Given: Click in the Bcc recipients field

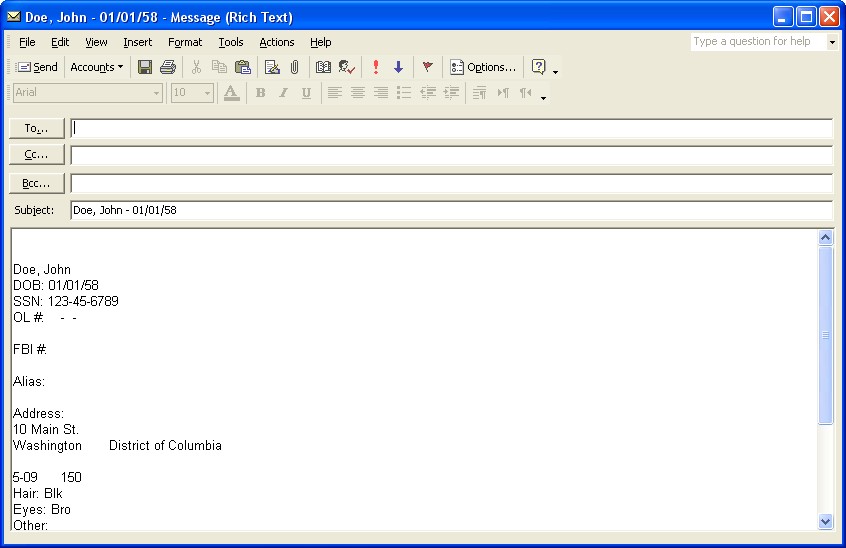Looking at the screenshot, I should coord(452,183).
